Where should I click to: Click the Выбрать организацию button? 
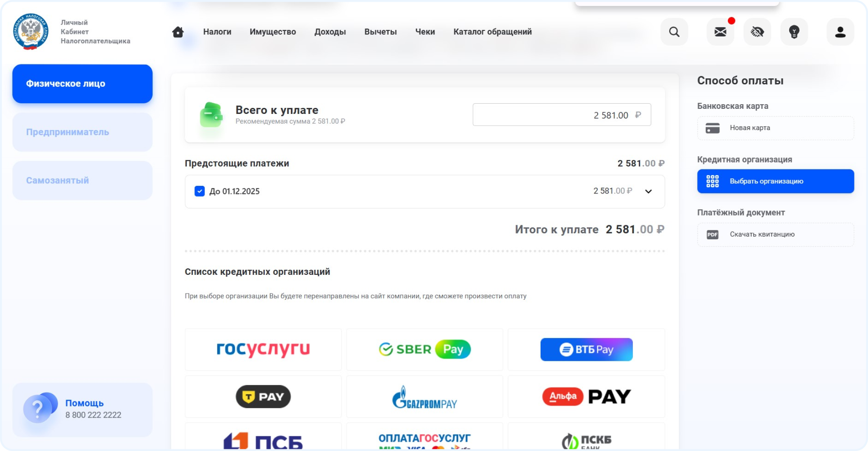coord(775,181)
